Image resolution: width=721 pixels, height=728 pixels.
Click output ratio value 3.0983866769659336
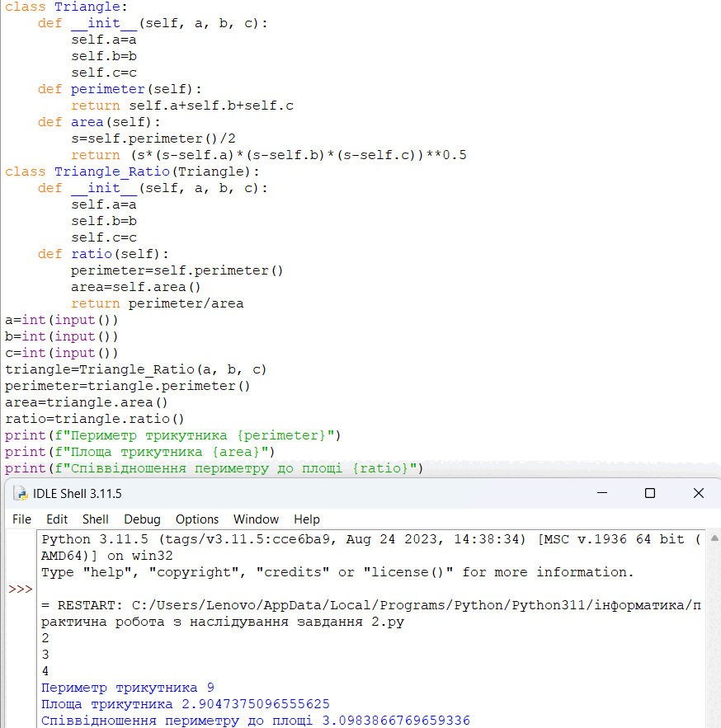(396, 721)
